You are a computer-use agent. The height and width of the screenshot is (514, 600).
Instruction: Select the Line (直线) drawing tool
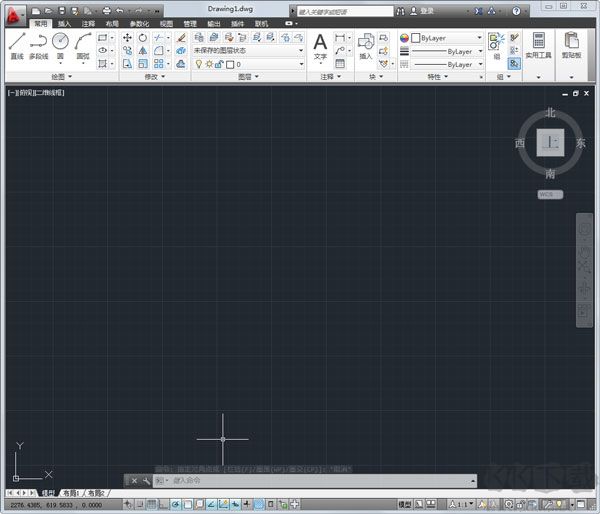tap(17, 46)
